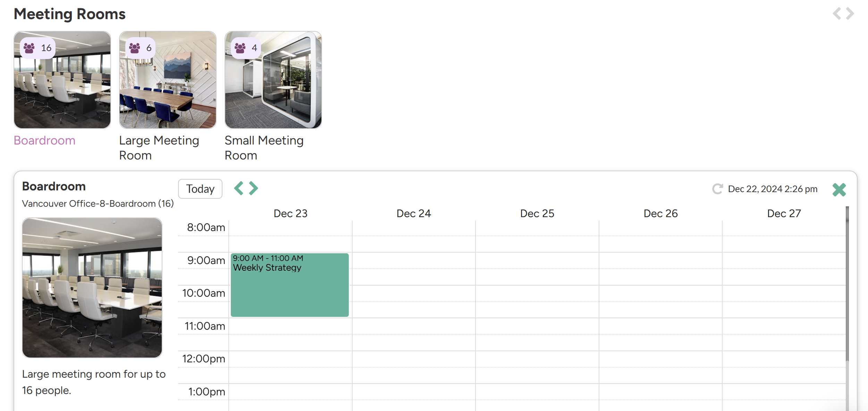Click the Dec 26 column header
868x411 pixels.
660,213
